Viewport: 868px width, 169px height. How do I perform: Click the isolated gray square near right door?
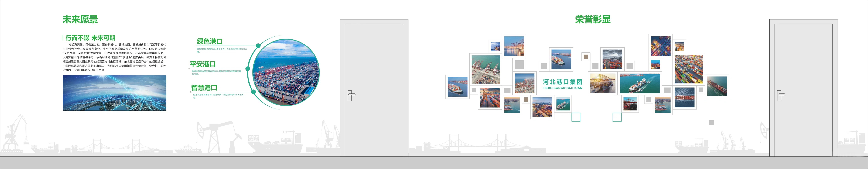click(711, 123)
